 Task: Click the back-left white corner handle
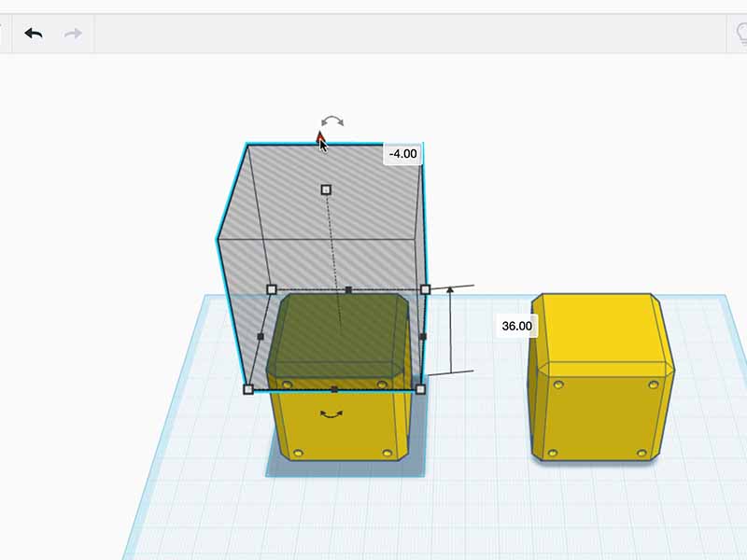pos(272,289)
